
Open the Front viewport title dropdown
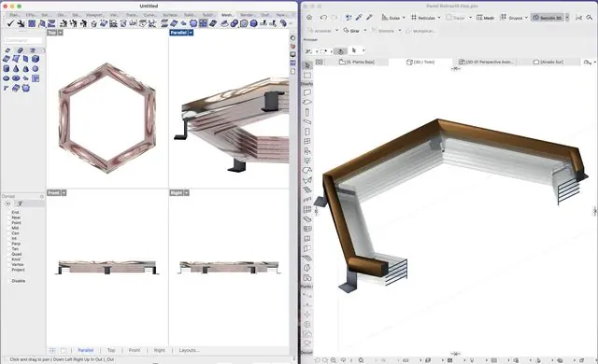tap(64, 193)
